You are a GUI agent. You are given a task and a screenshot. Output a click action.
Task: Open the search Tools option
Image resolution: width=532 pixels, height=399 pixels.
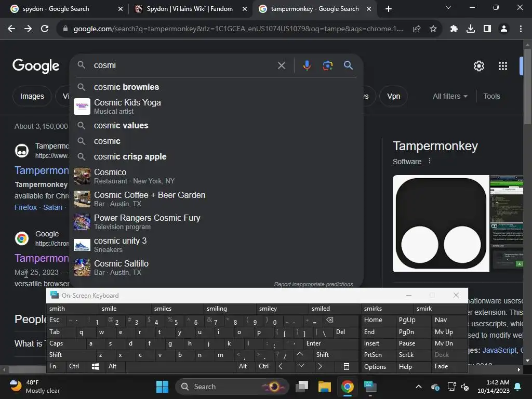point(491,96)
